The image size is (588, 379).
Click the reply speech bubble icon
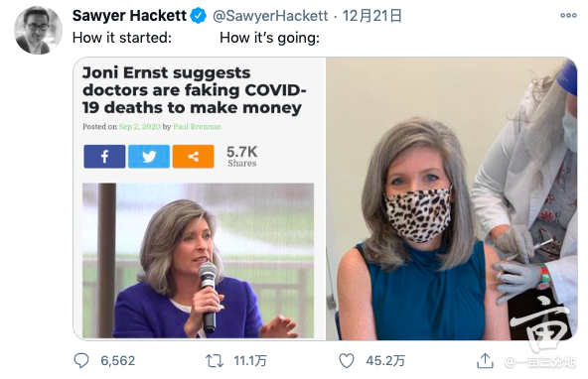[81, 361]
